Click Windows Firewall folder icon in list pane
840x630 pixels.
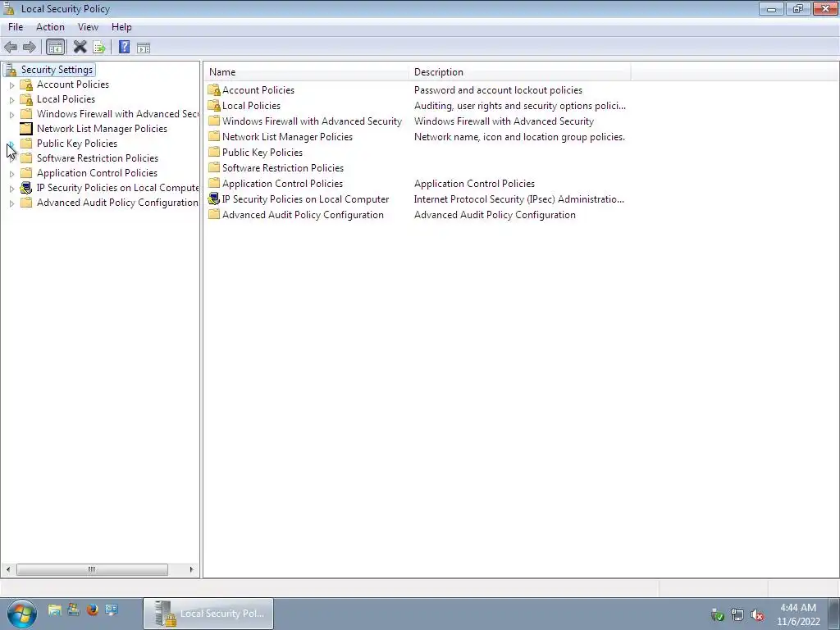click(x=214, y=121)
